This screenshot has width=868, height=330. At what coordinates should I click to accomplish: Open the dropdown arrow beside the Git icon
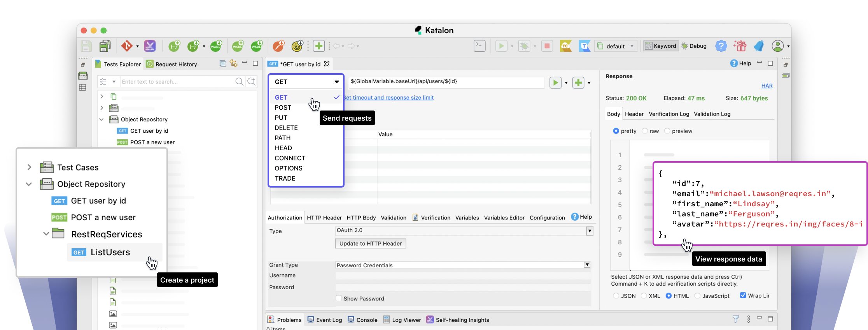coord(137,46)
